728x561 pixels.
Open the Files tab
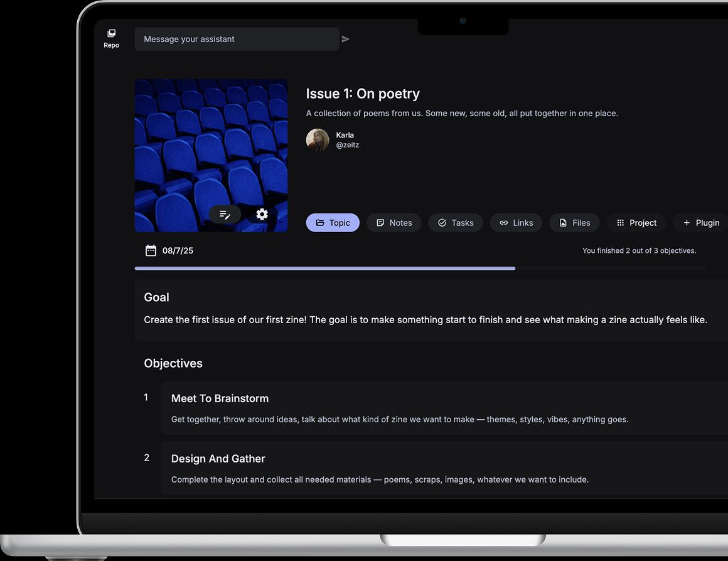574,222
